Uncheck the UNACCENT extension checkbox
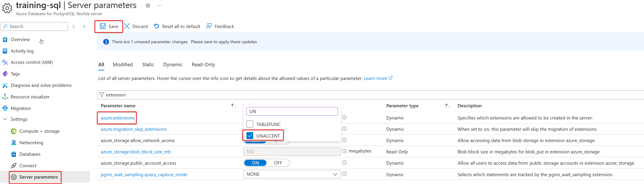The image size is (644, 184). pos(250,136)
